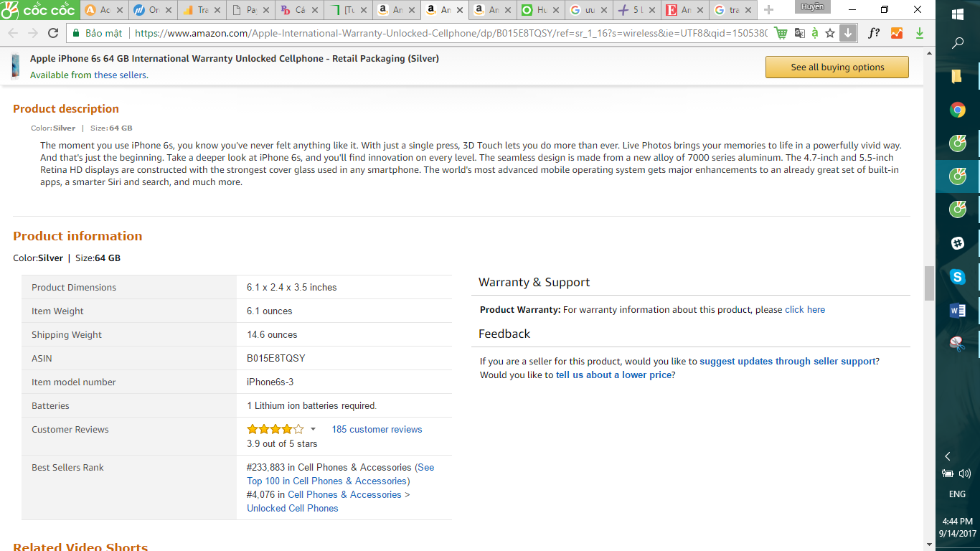This screenshot has width=980, height=551.
Task: Click the 4-star rating stars
Action: coord(275,429)
